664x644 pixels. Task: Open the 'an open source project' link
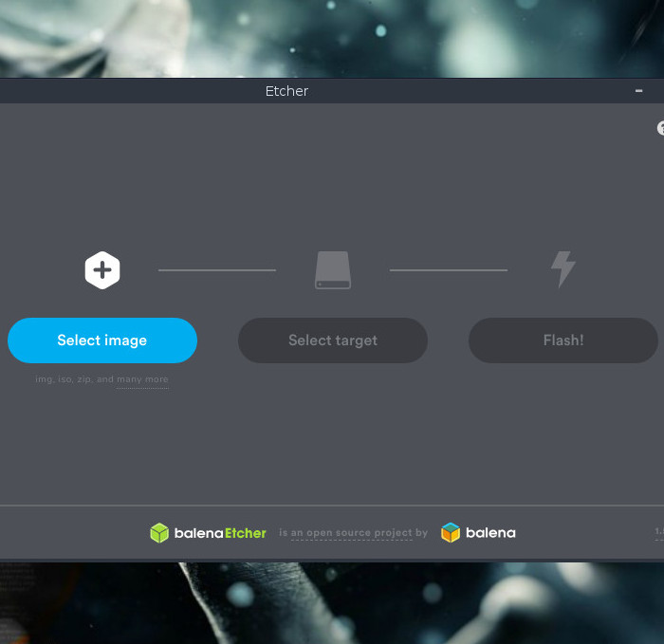coord(352,533)
